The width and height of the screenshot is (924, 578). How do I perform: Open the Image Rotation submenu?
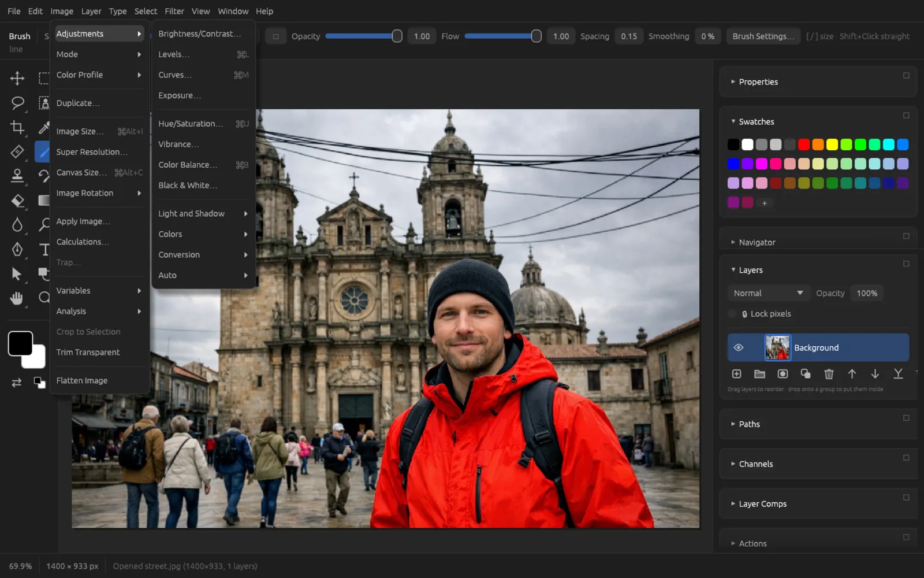[x=99, y=193]
